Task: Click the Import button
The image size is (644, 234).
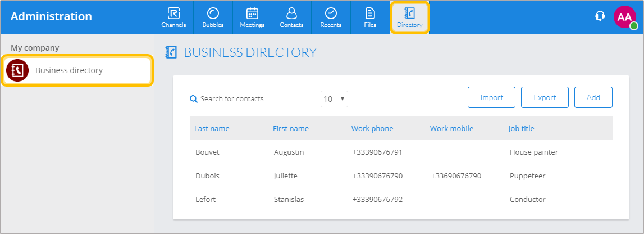Action: pyautogui.click(x=491, y=97)
